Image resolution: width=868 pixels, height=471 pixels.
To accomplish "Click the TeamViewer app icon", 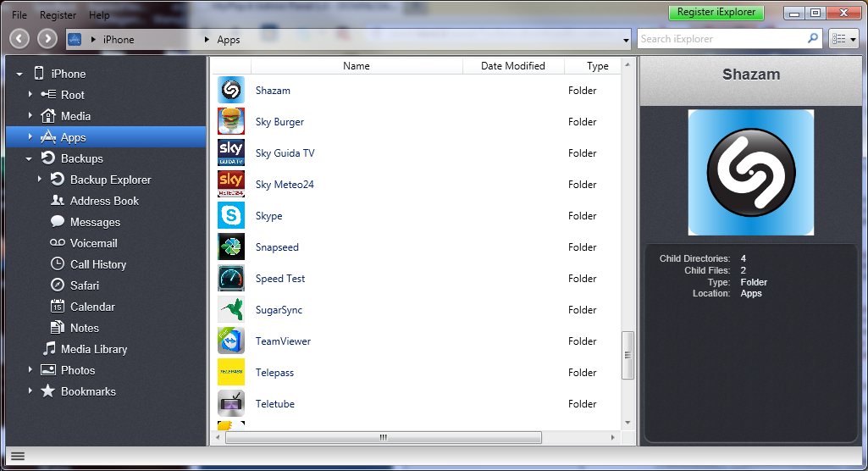I will (231, 341).
